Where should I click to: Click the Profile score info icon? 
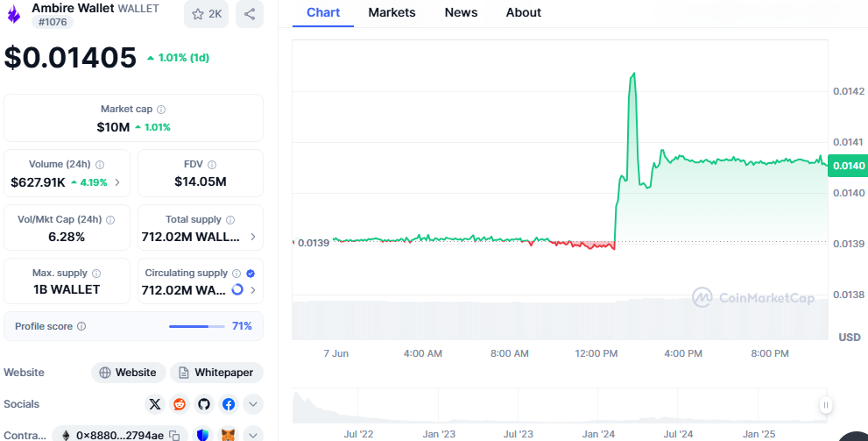pyautogui.click(x=81, y=326)
